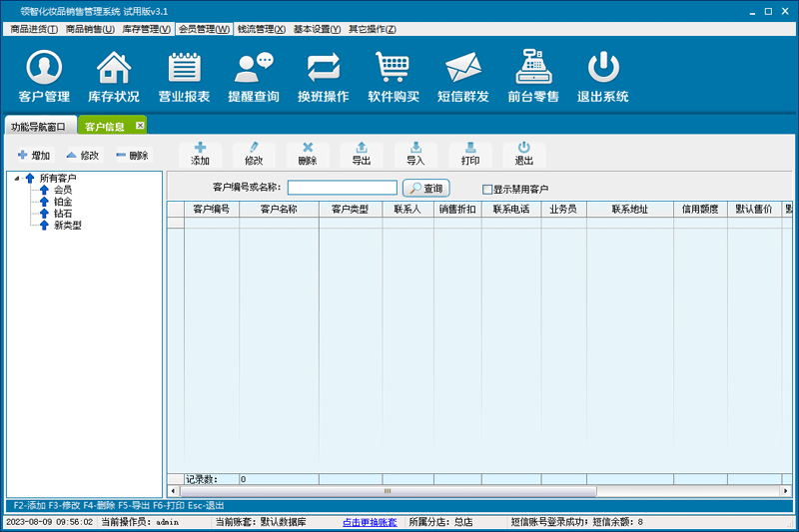Open the 库存管理(V) menu
This screenshot has height=532, width=799.
[x=146, y=29]
